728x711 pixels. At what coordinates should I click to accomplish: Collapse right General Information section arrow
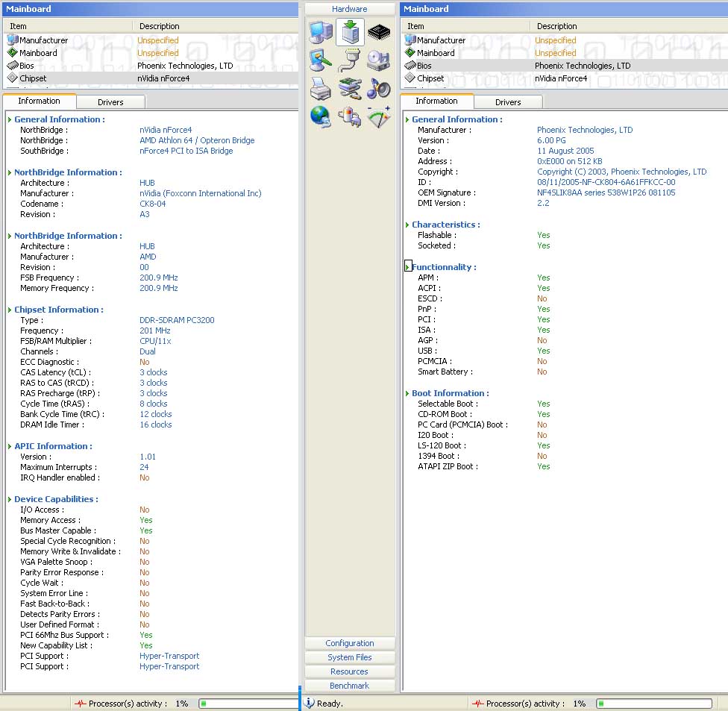point(407,119)
